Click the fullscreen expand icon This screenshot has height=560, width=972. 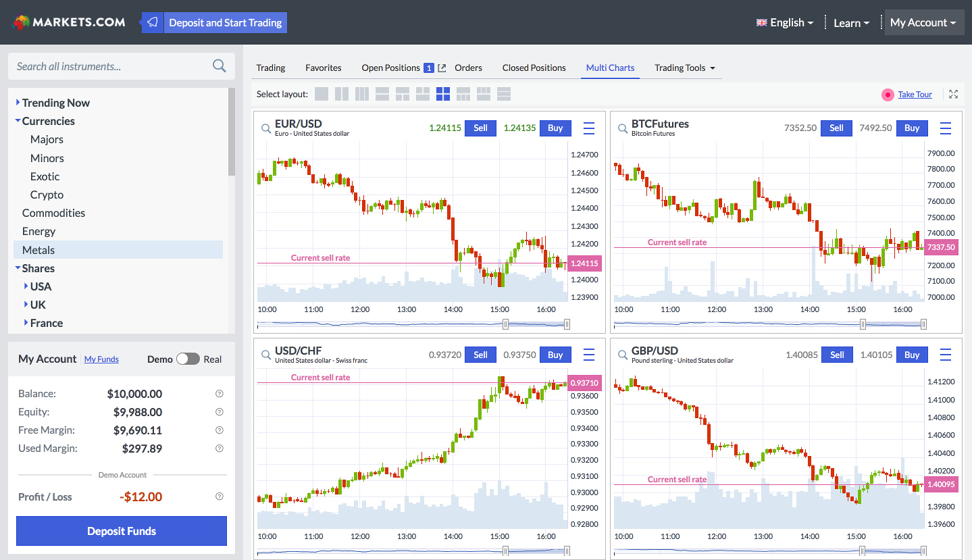point(953,95)
